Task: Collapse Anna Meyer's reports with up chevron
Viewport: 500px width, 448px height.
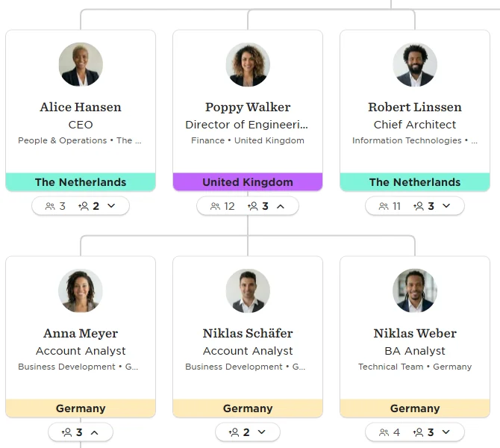Action: tap(94, 432)
